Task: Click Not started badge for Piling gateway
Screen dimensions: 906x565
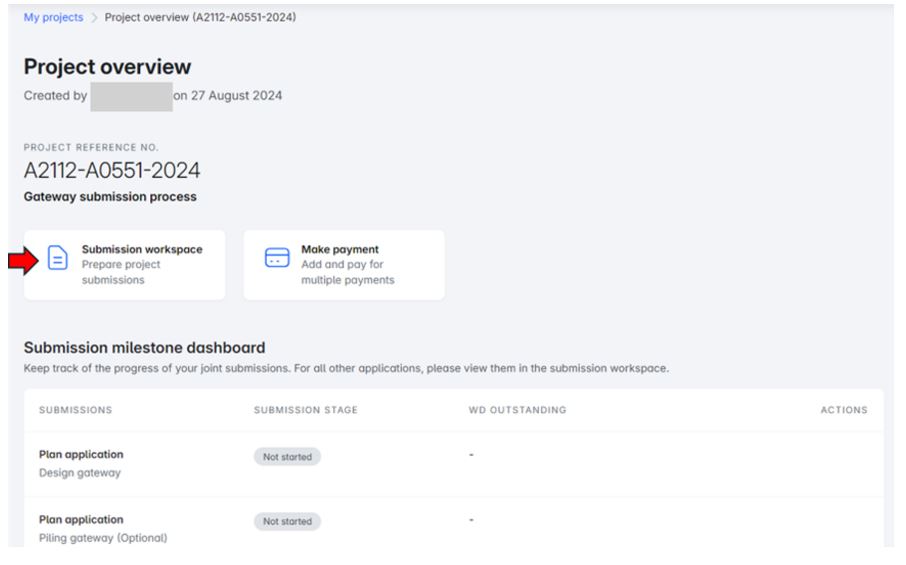Action: [x=287, y=522]
